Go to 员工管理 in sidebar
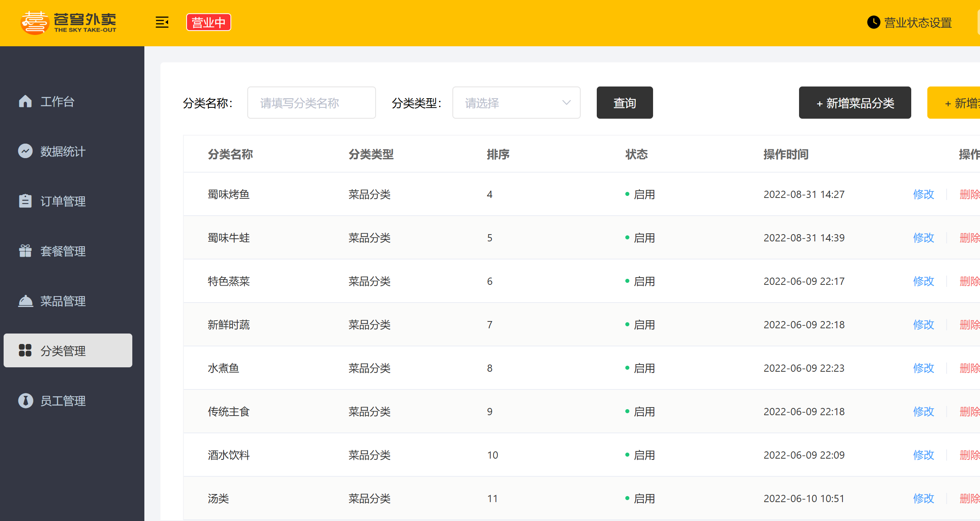The height and width of the screenshot is (521, 980). (63, 401)
